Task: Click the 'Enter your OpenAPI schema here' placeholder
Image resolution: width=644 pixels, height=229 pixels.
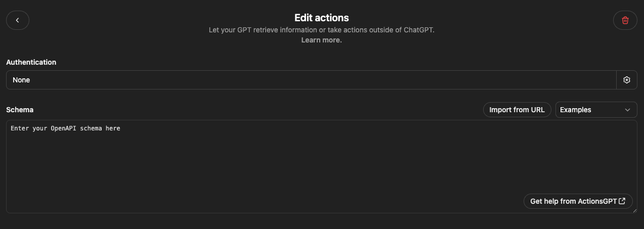Action: 65,129
